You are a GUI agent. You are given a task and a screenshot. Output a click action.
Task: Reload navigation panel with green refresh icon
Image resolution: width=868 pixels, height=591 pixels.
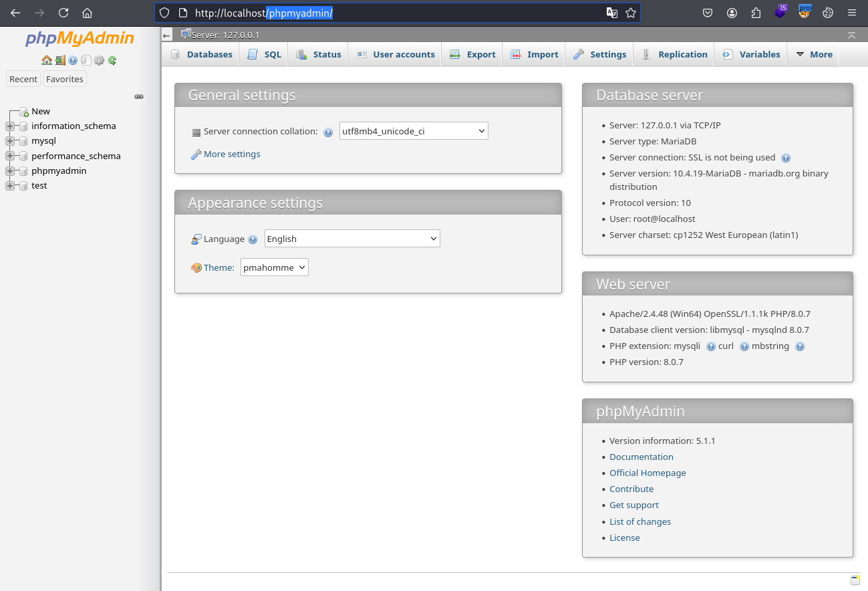(112, 60)
